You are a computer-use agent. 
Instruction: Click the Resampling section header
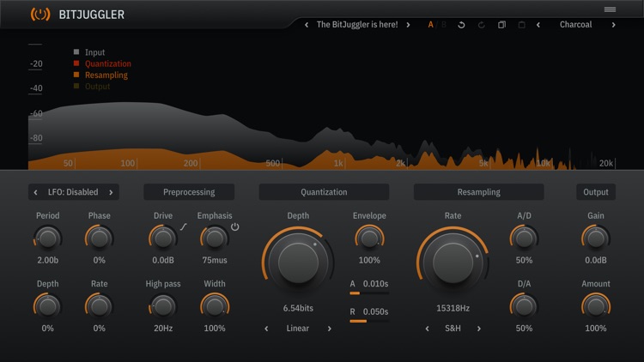tap(478, 192)
